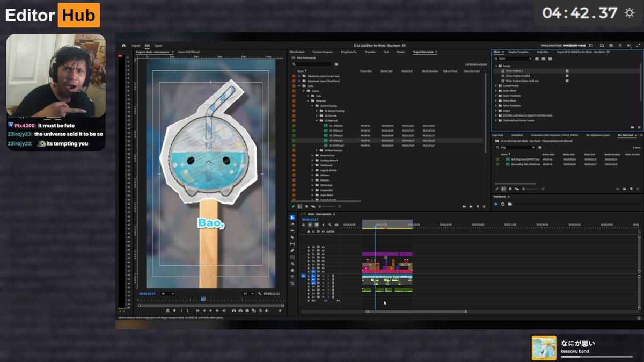Toggle list view in Project panel
Viewport: 644px width, 362px height.
(x=300, y=206)
